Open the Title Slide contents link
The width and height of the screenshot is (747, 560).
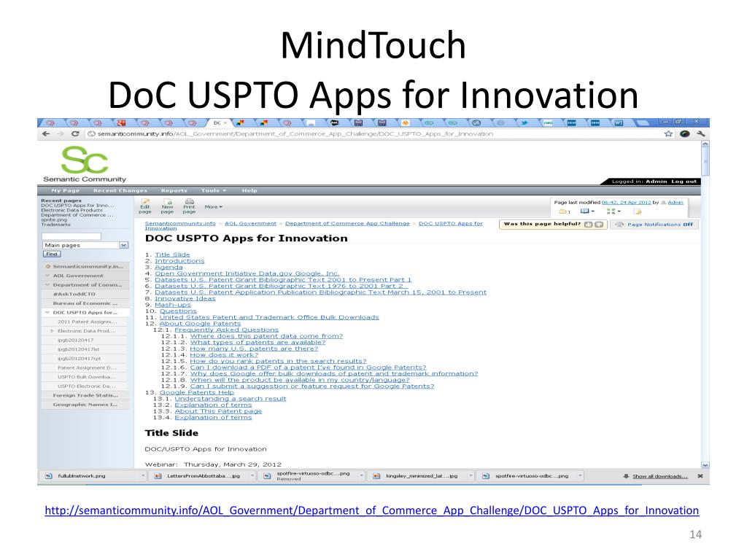click(172, 254)
